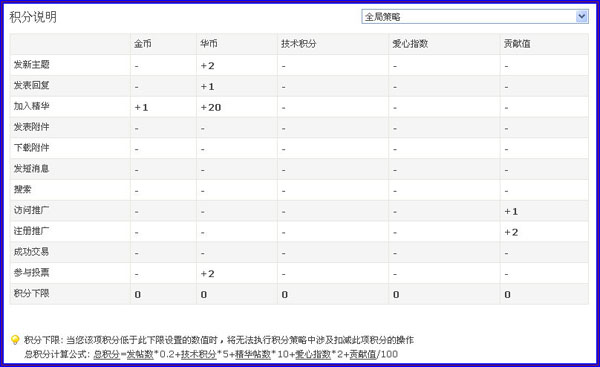Click the 金币 column header

point(143,44)
